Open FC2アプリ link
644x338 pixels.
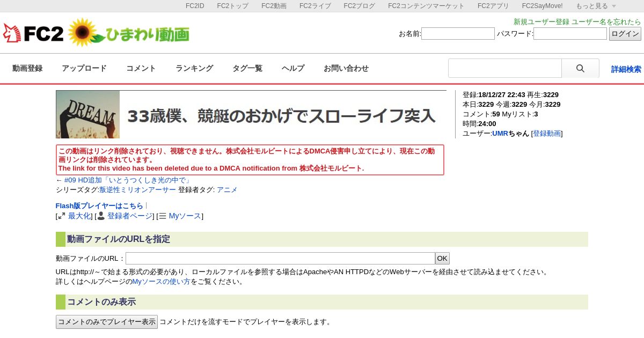click(x=493, y=6)
